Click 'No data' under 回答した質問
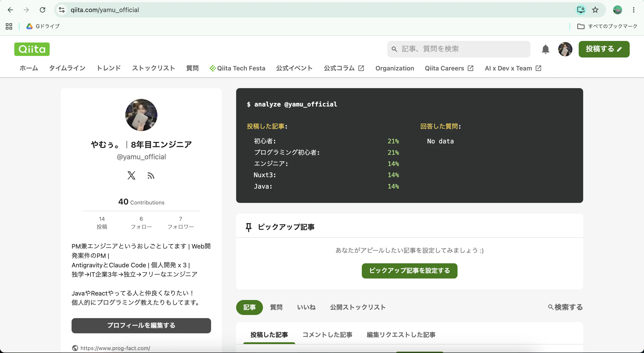This screenshot has width=644, height=353. [440, 141]
